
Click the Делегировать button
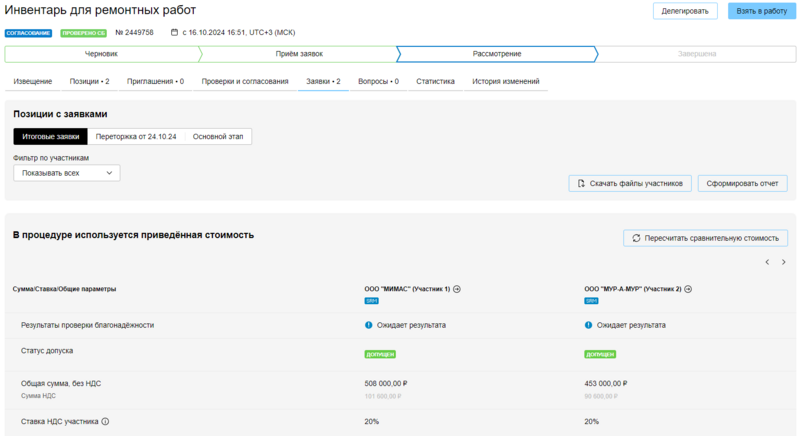(685, 11)
